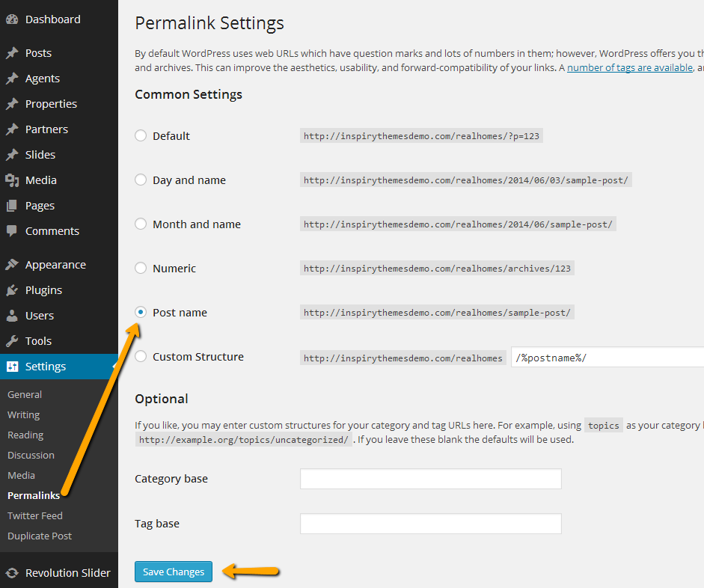
Task: Click the Pages icon in sidebar
Action: pyautogui.click(x=12, y=206)
